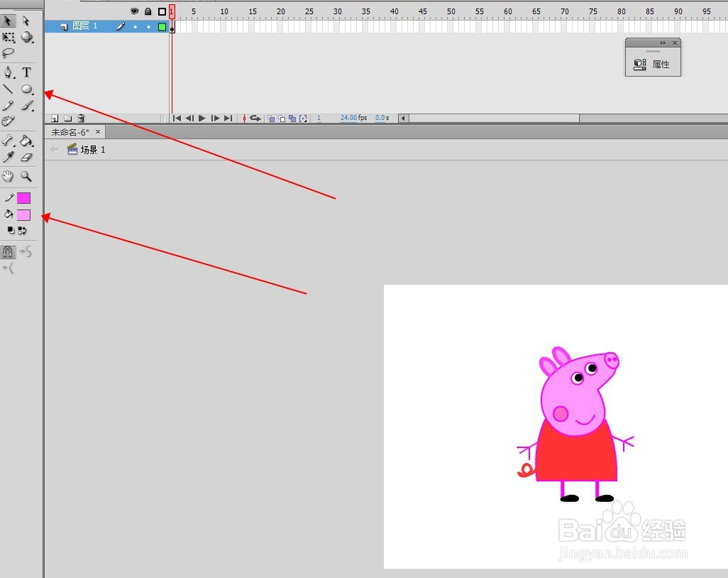Click the current frame number field
Screen dimensions: 728x578
pos(319,118)
